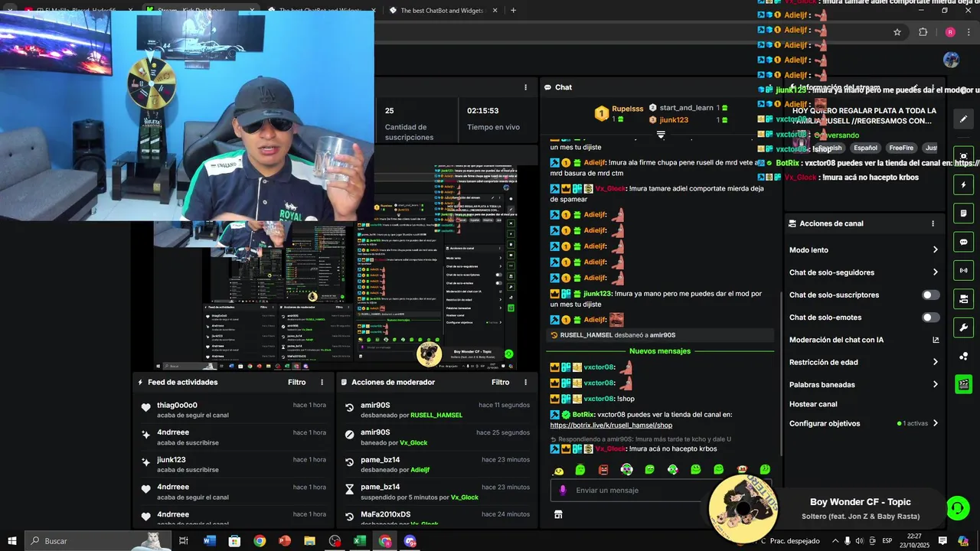The height and width of the screenshot is (551, 980).
Task: Click the wrench tools icon in the right sidebar
Action: click(x=963, y=328)
